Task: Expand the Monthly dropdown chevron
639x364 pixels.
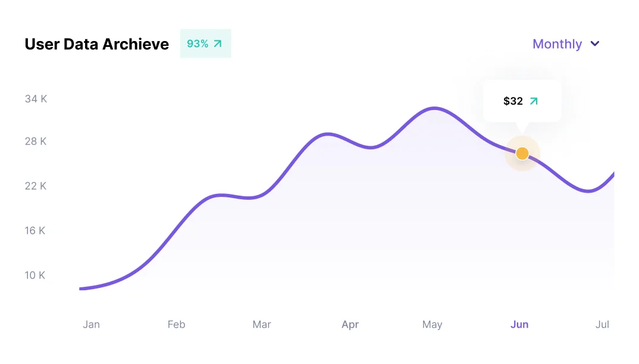Action: pos(595,44)
